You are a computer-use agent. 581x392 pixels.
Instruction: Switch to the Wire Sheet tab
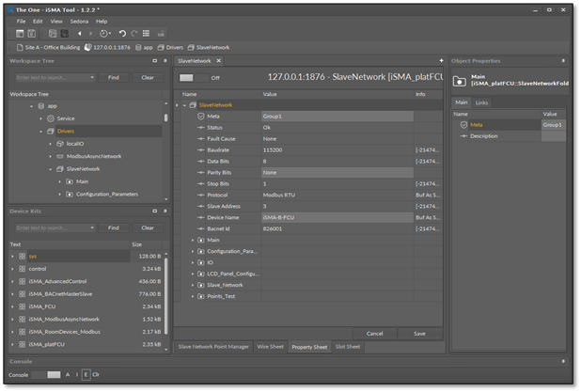[x=270, y=347]
